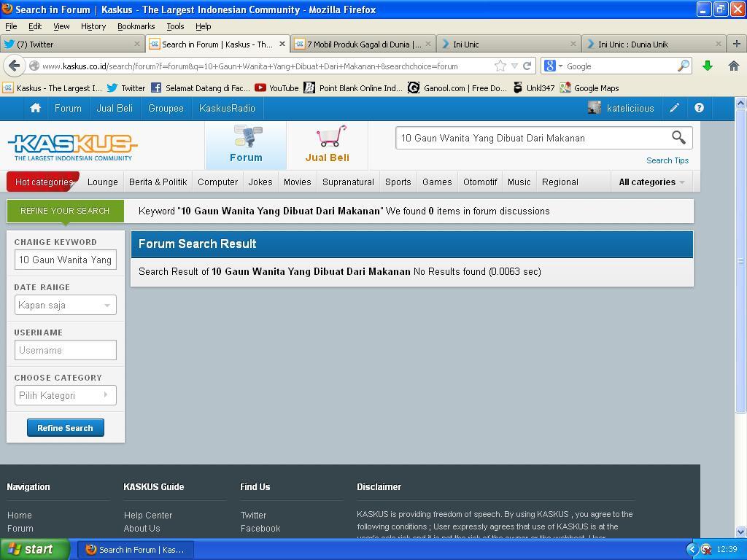The width and height of the screenshot is (747, 560).
Task: Open KaskusRadio in top bar
Action: tap(227, 108)
